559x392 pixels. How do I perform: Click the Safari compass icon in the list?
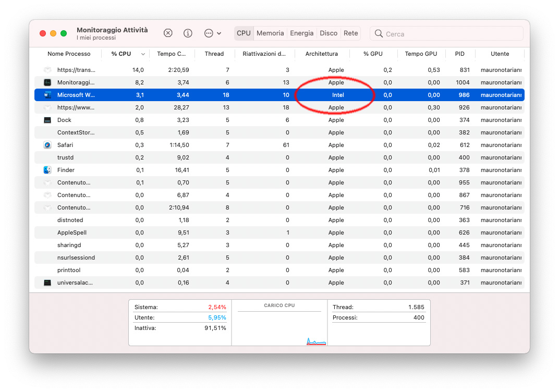click(47, 145)
